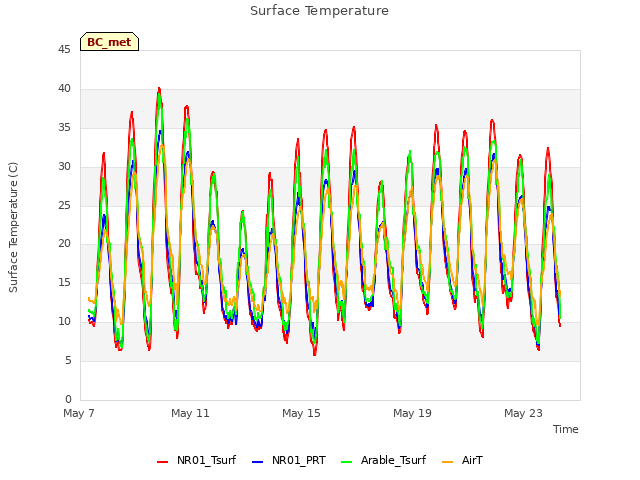The image size is (640, 480).
Task: Click the May 11 x-axis label
Action: pos(190,413)
